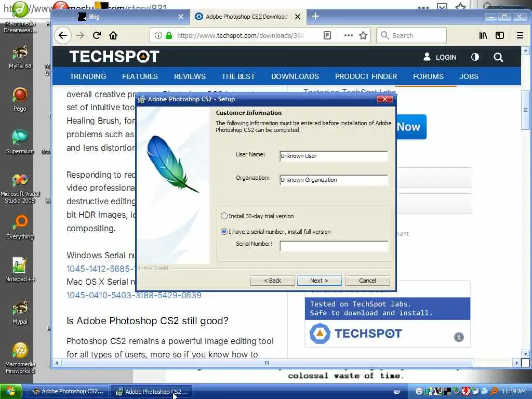Click the Windows serial number link

pos(101,269)
